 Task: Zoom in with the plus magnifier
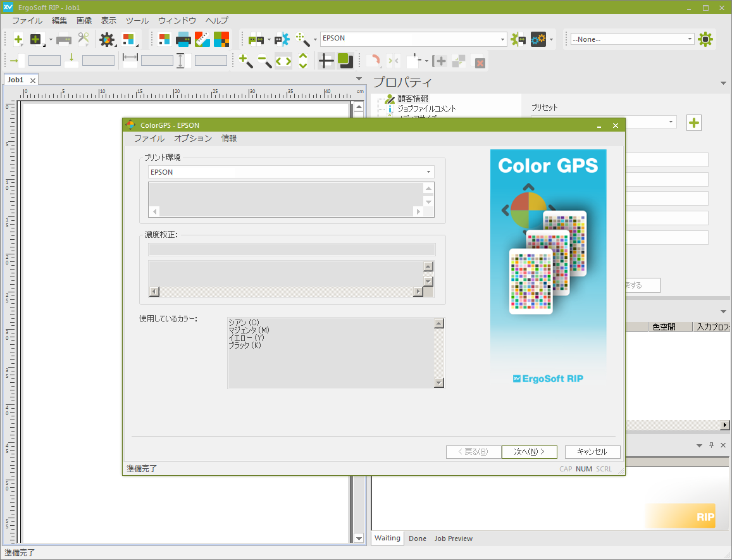point(245,61)
